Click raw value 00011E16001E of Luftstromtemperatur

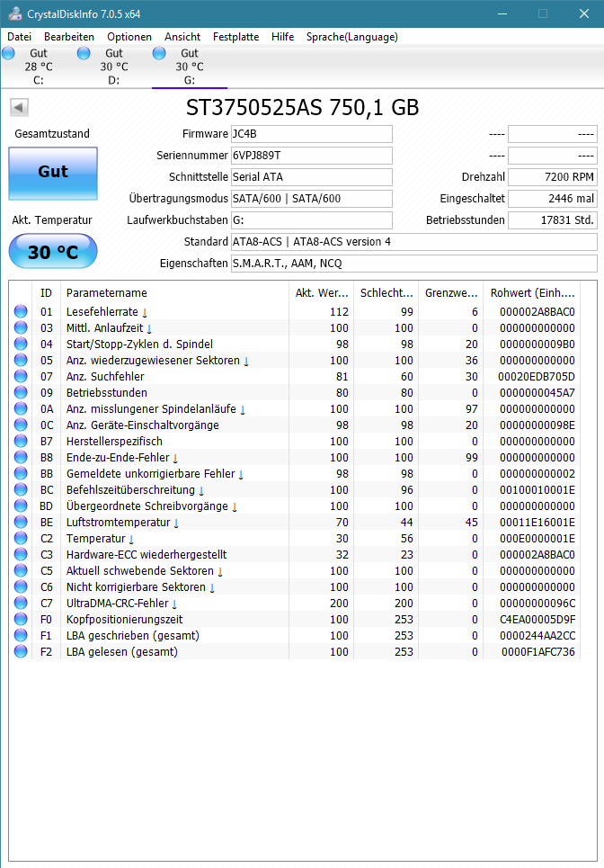coord(537,522)
